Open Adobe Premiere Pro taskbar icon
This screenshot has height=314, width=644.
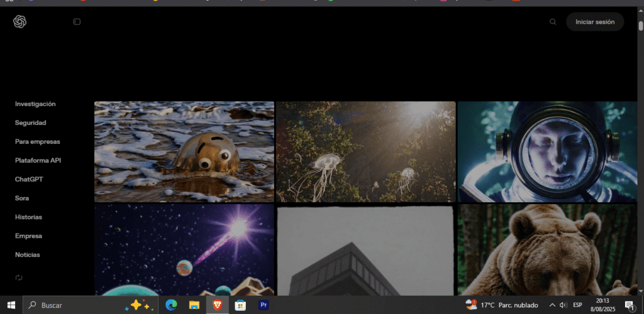click(x=264, y=305)
